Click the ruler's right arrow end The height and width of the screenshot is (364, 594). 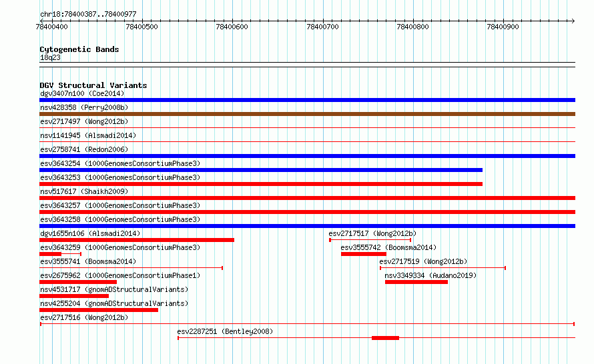[x=573, y=21]
